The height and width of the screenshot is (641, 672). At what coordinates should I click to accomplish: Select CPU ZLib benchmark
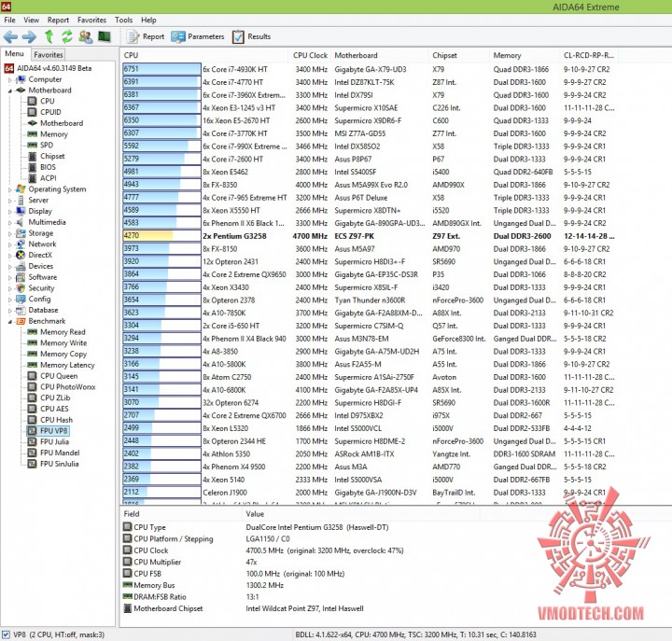pyautogui.click(x=55, y=397)
